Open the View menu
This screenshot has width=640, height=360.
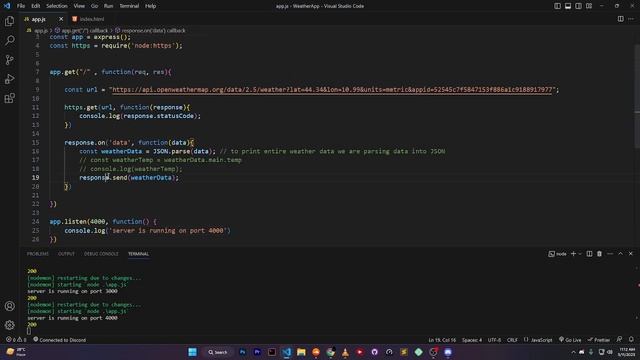tap(79, 6)
